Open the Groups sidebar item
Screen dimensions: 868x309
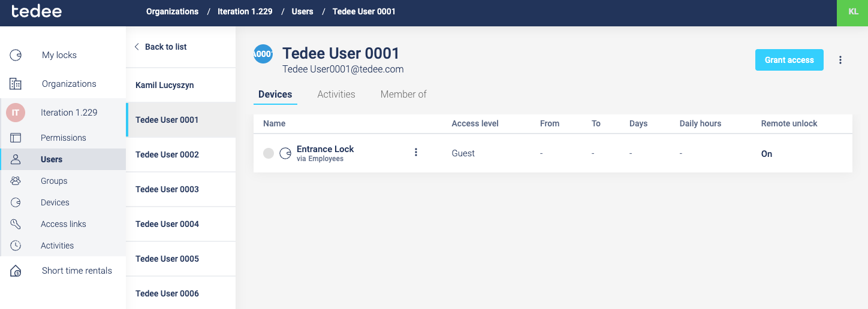point(54,181)
